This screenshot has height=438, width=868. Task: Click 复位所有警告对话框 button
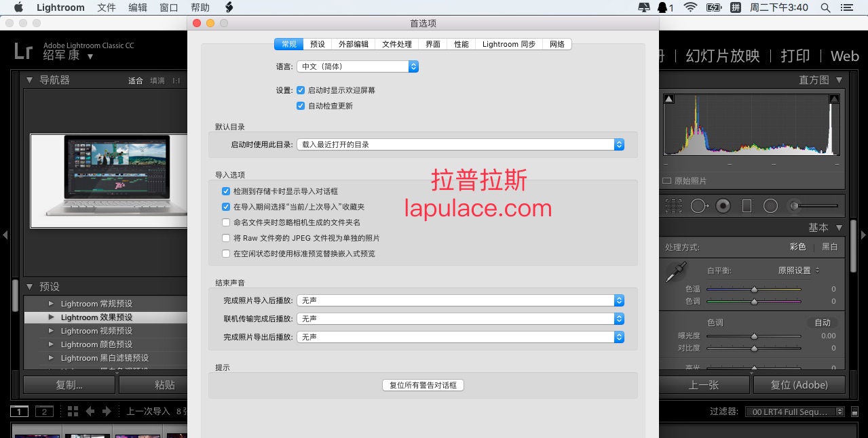(423, 385)
